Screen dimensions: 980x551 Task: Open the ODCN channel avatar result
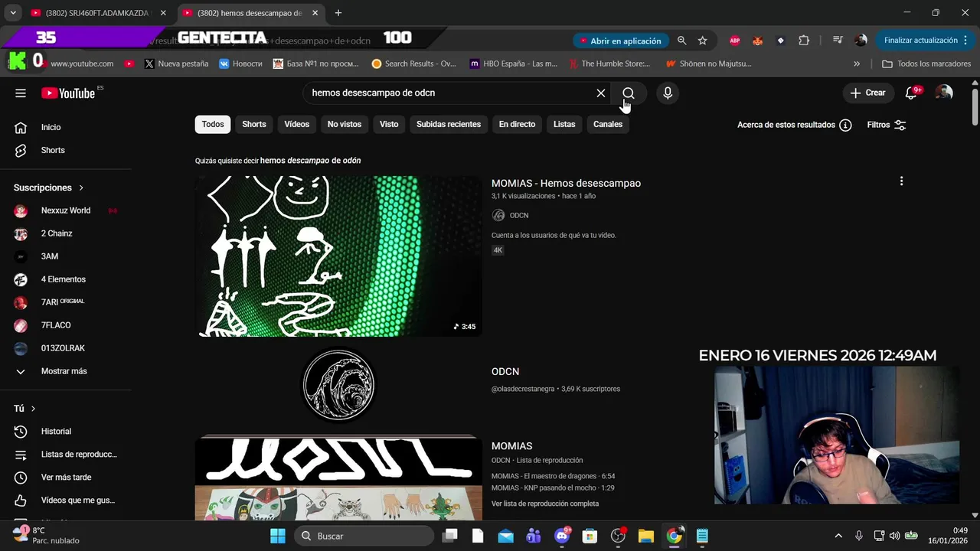tap(338, 385)
